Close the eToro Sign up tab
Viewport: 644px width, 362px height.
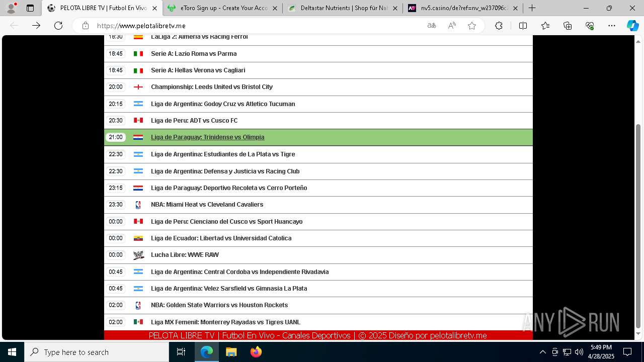coord(275,8)
